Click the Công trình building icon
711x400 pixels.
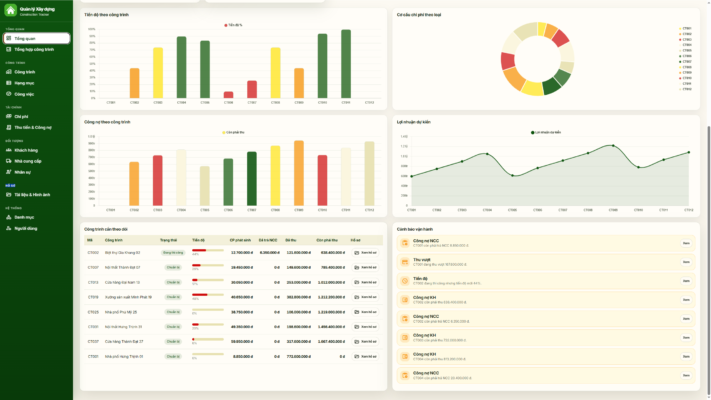(x=9, y=72)
